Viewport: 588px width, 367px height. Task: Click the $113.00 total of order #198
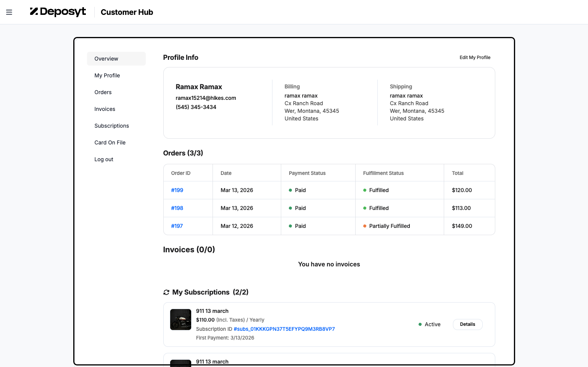pos(461,208)
